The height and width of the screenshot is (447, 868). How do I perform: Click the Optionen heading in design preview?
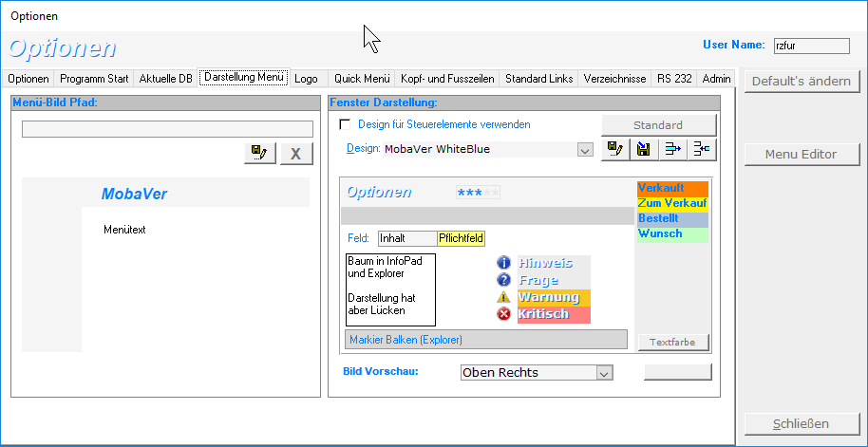pos(379,193)
